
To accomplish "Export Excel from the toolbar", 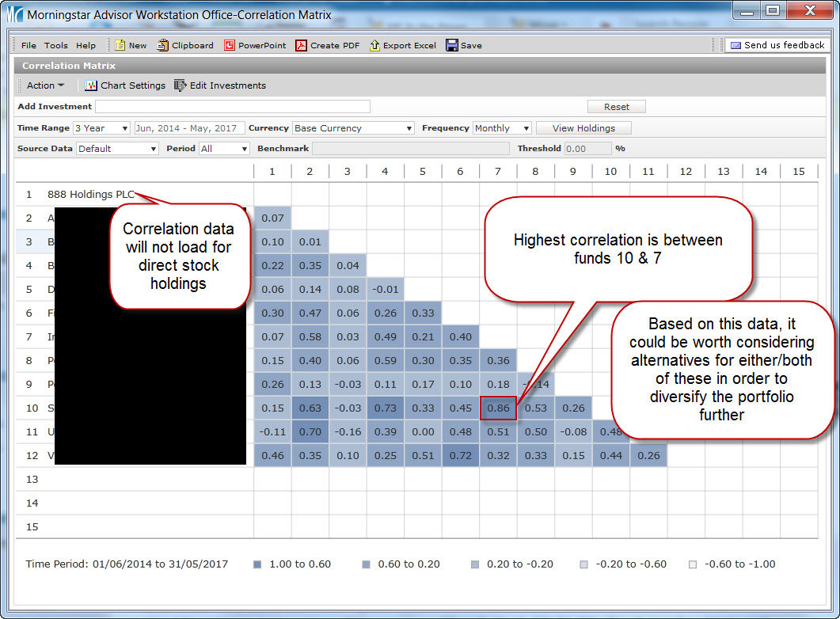I will pyautogui.click(x=374, y=45).
